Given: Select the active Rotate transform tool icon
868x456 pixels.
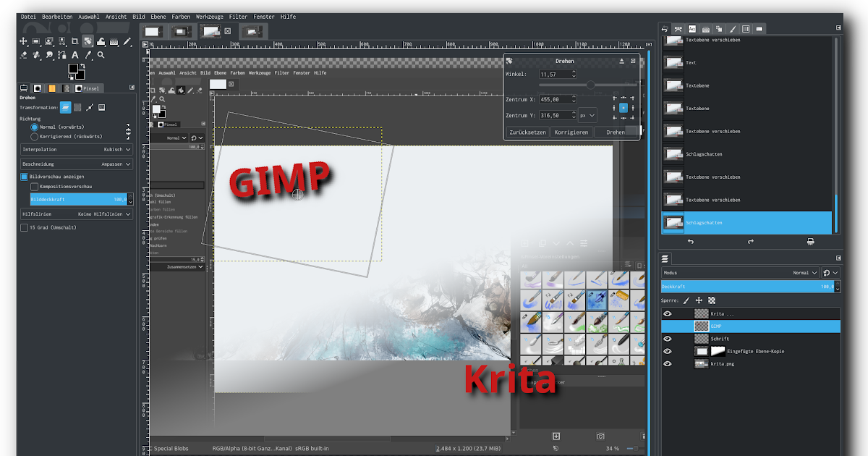Looking at the screenshot, I should 88,41.
